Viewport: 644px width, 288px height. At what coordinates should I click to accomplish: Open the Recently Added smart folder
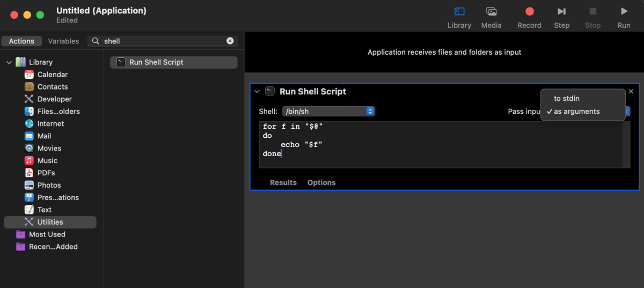(47, 247)
